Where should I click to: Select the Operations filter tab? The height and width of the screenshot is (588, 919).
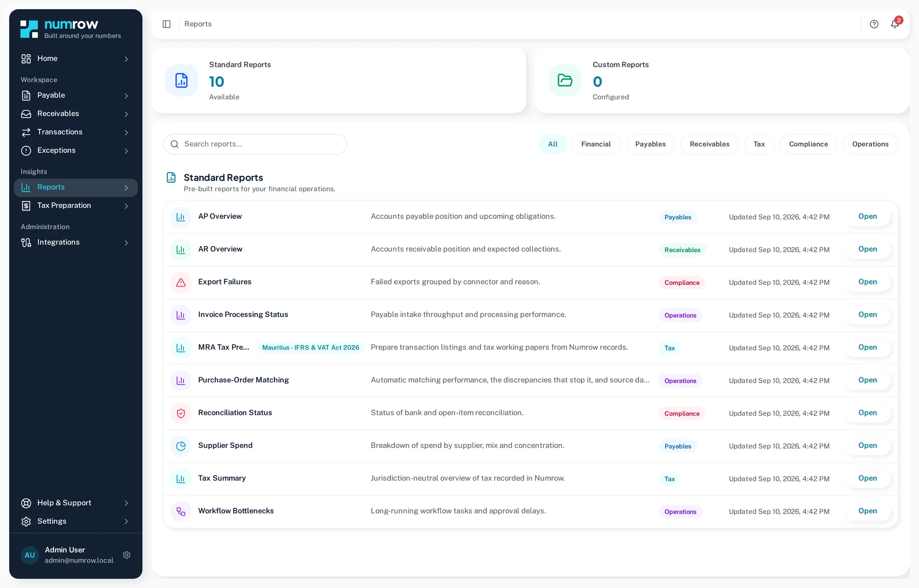point(870,144)
